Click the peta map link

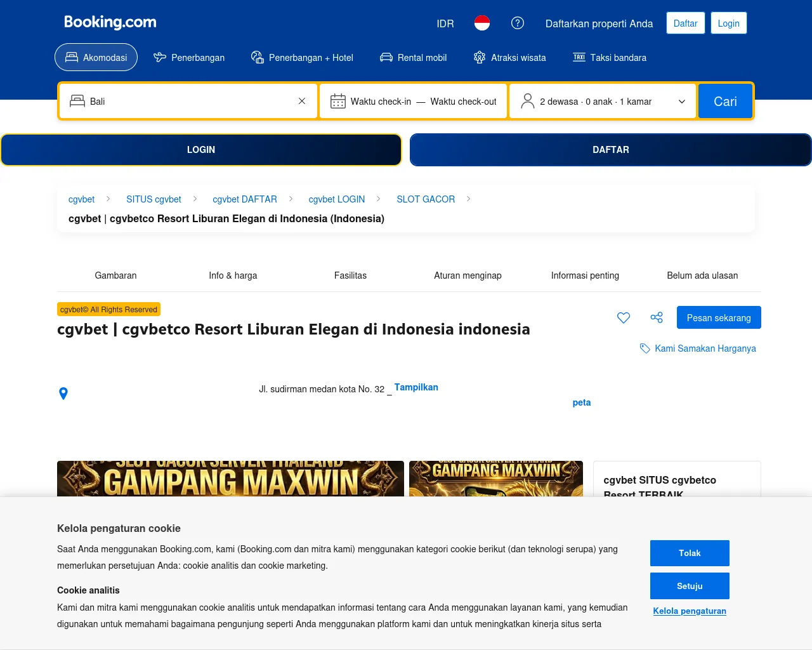click(582, 402)
